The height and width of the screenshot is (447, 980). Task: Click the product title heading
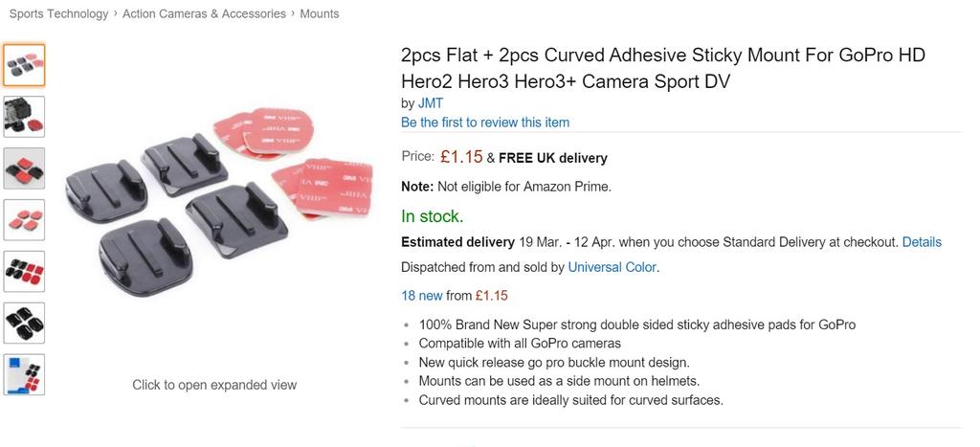tap(663, 68)
